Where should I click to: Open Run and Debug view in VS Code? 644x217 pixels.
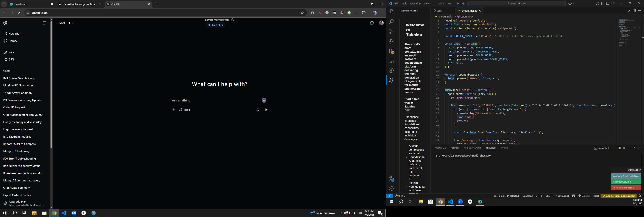click(391, 41)
